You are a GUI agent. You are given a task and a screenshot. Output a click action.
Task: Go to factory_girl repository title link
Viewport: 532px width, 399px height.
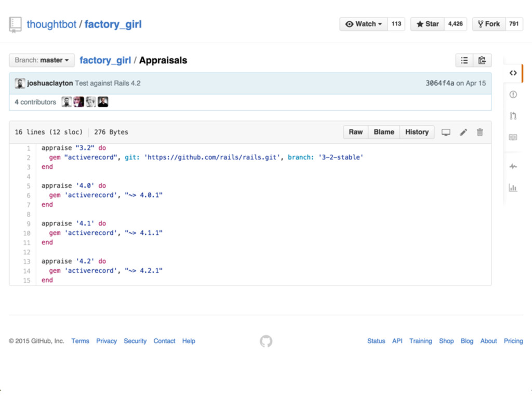pyautogui.click(x=113, y=24)
